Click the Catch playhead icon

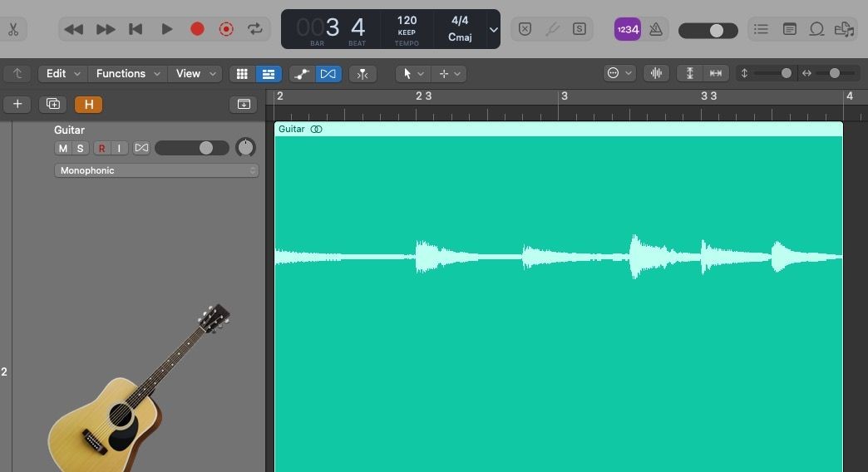coord(362,74)
